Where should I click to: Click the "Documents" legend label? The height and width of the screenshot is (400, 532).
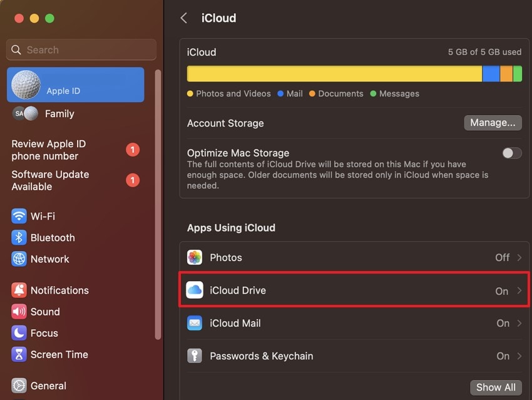coord(340,94)
